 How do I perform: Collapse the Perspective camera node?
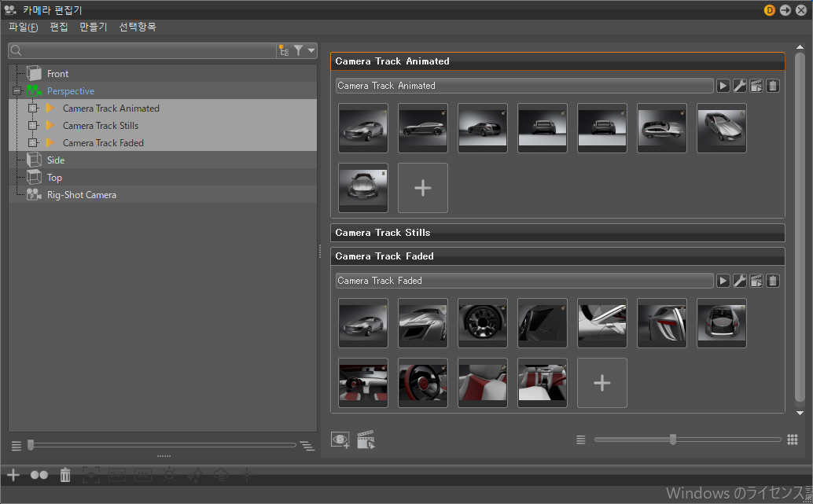(x=17, y=90)
